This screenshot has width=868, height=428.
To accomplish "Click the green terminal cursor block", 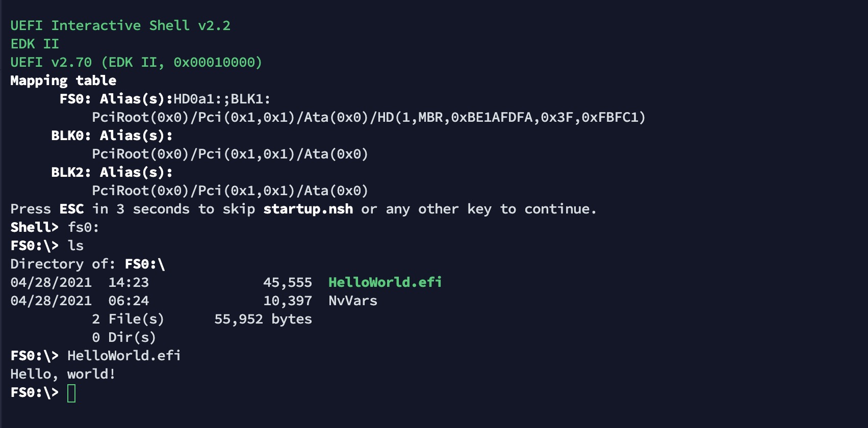I will pos(71,393).
